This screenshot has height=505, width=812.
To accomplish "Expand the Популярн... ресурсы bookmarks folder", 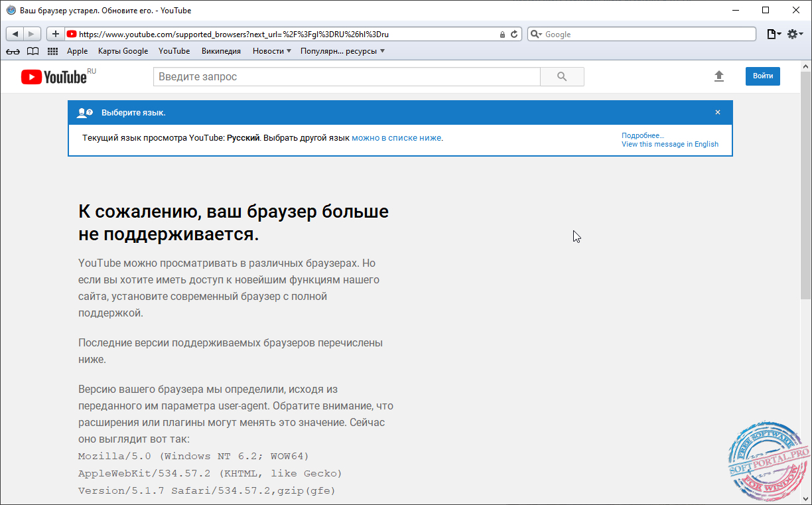I will pos(342,51).
